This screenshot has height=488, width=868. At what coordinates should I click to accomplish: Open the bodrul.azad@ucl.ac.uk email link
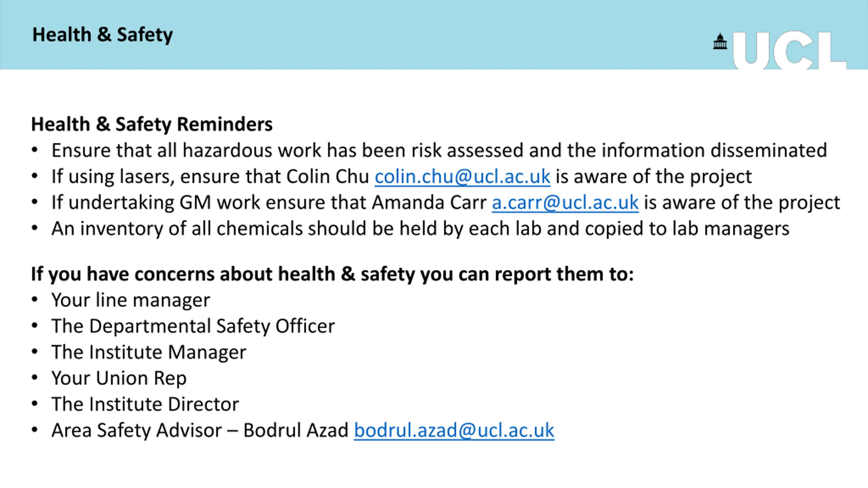pos(454,430)
